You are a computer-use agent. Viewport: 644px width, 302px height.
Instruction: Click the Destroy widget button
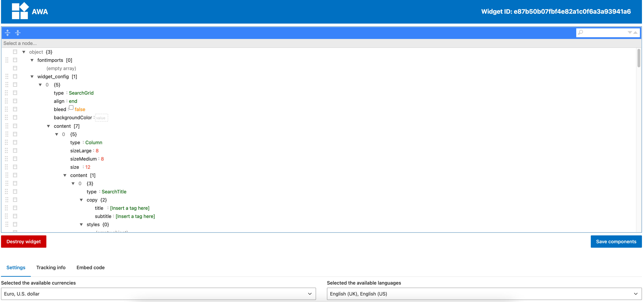point(23,241)
